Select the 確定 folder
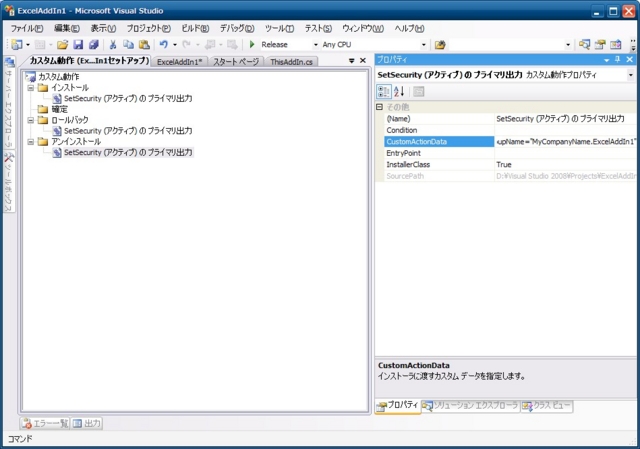This screenshot has width=640, height=449. 59,109
